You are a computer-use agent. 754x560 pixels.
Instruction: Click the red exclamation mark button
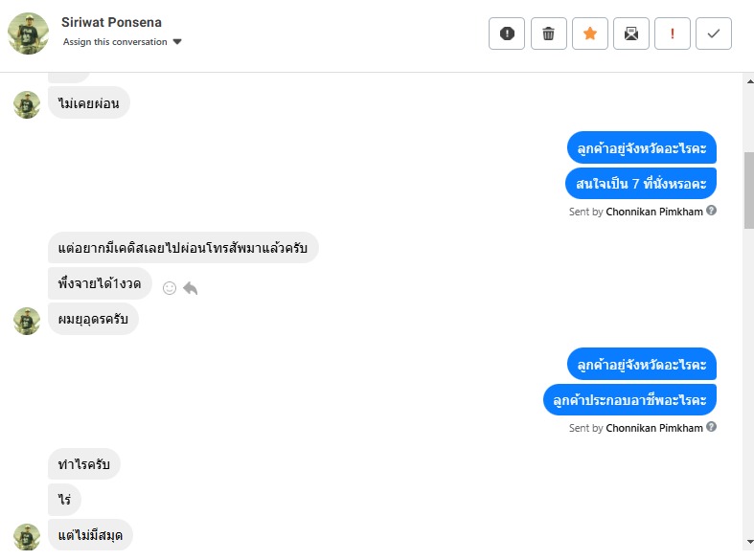673,34
